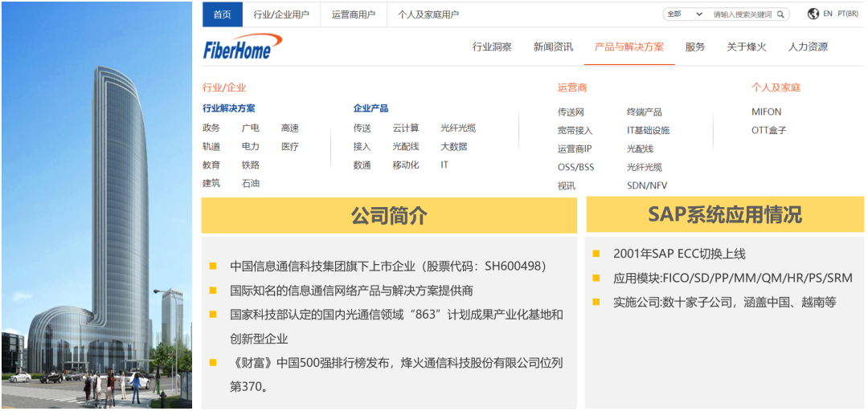Open the 运营商IP link
Screen dimensions: 868x411
(x=575, y=149)
